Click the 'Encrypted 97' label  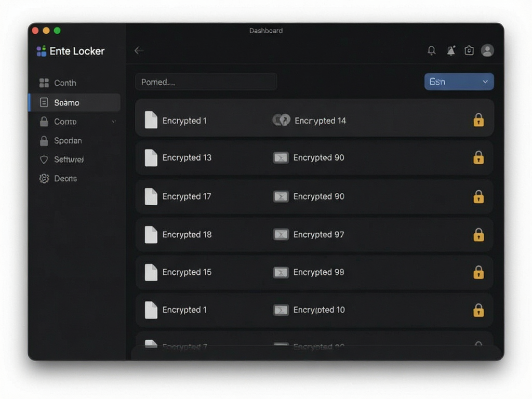pyautogui.click(x=318, y=234)
